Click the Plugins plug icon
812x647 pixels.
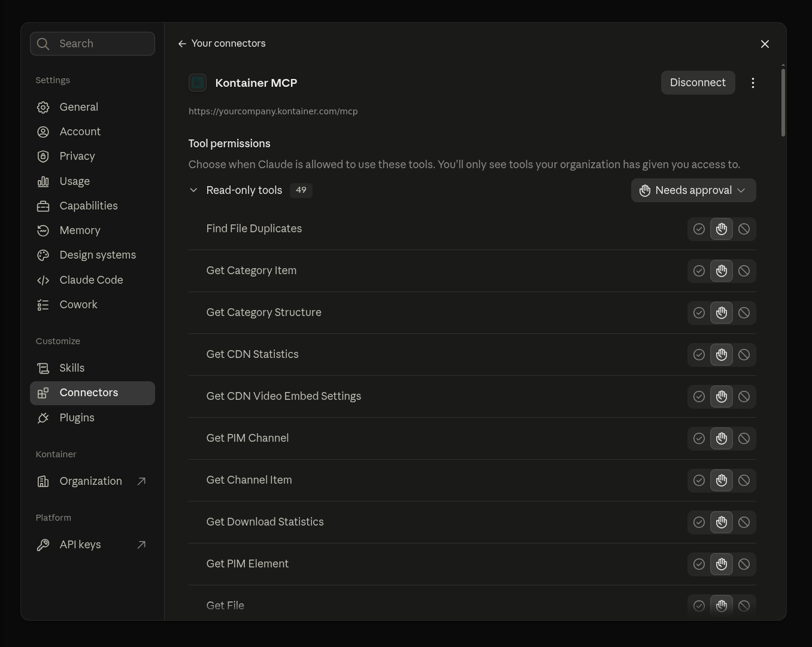(43, 418)
